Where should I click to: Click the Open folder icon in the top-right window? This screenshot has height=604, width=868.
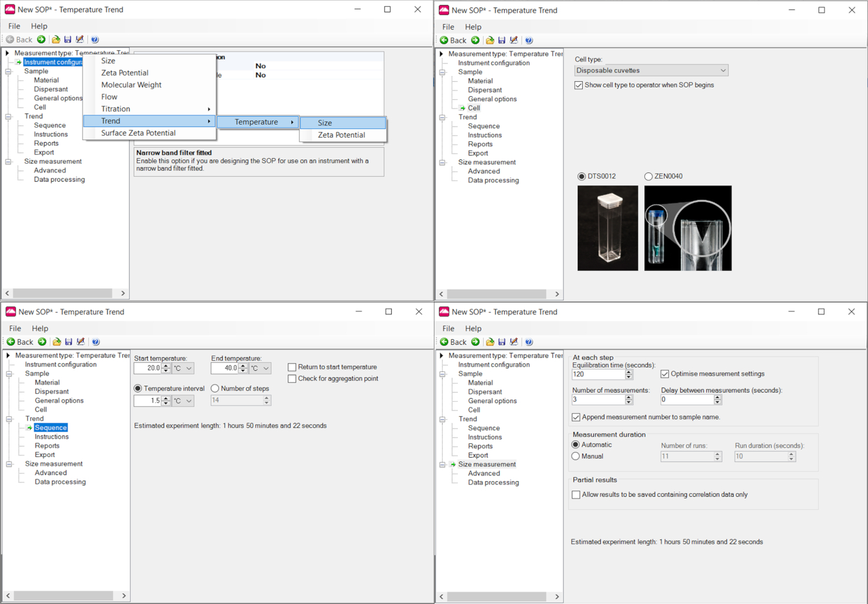click(490, 40)
